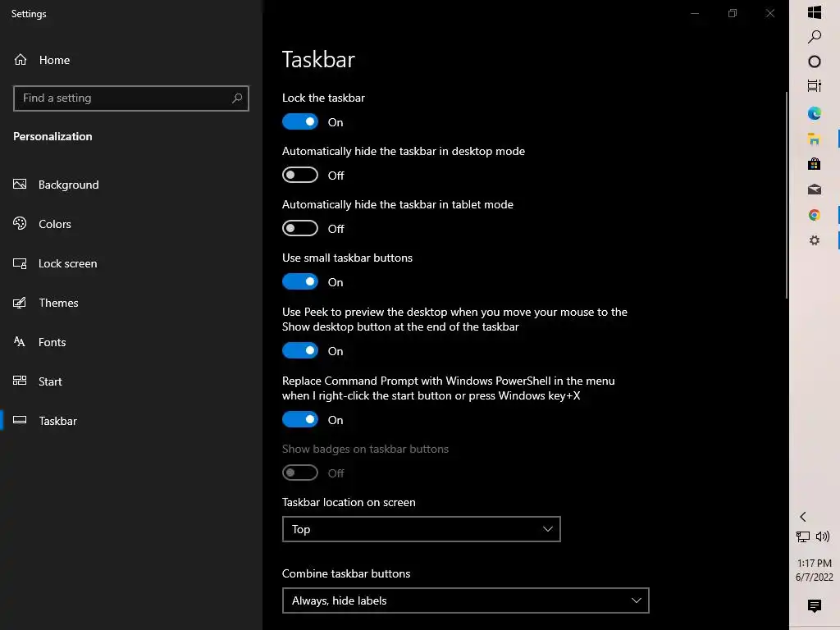The height and width of the screenshot is (630, 840).
Task: Click the Fonts icon in sidebar
Action: (x=21, y=342)
